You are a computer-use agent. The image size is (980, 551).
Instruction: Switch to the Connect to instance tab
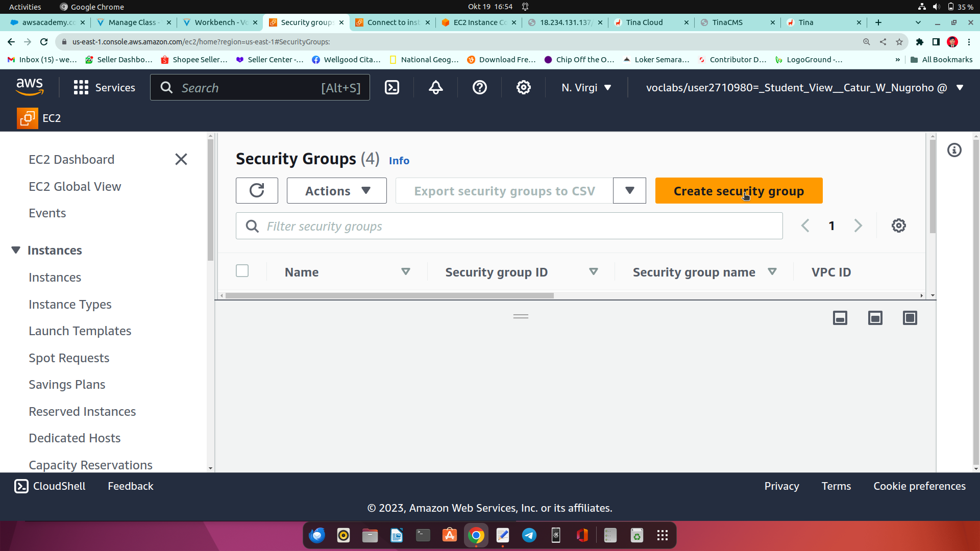tap(393, 22)
